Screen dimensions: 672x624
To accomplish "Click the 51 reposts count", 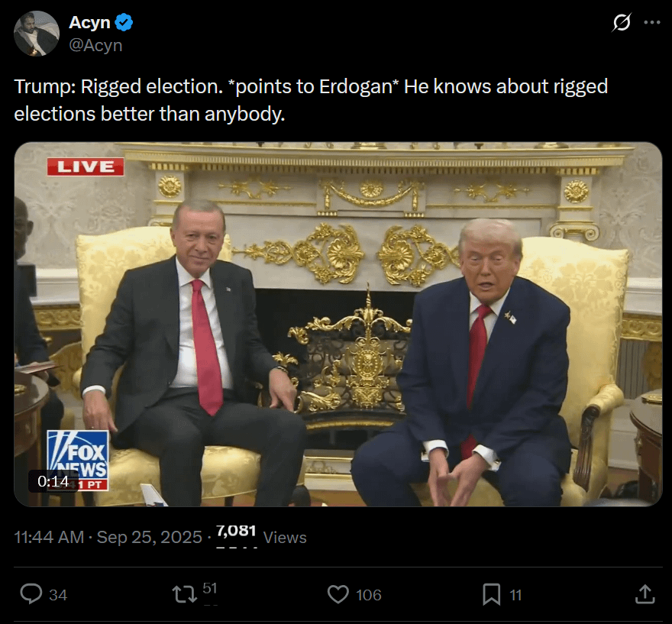I will click(209, 588).
